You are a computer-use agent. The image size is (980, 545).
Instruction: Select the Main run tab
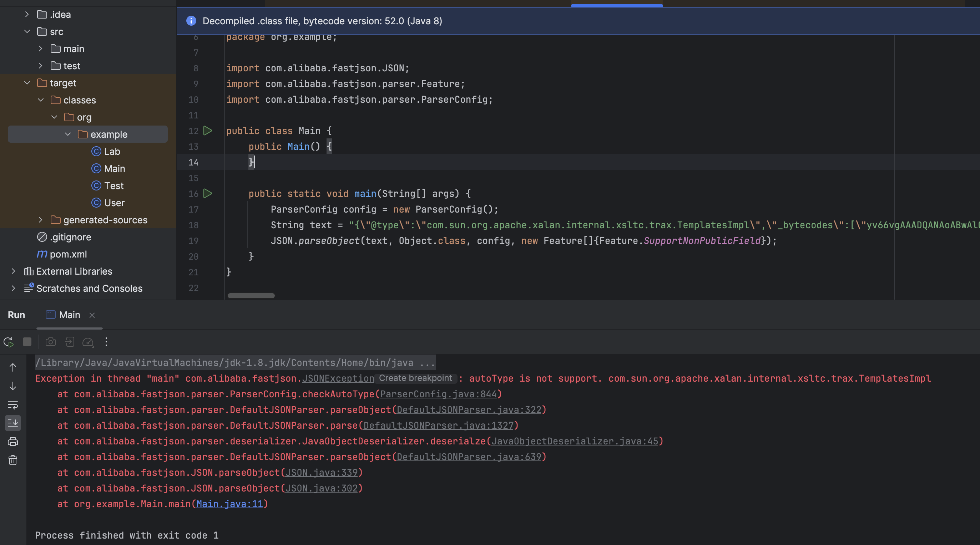click(69, 315)
